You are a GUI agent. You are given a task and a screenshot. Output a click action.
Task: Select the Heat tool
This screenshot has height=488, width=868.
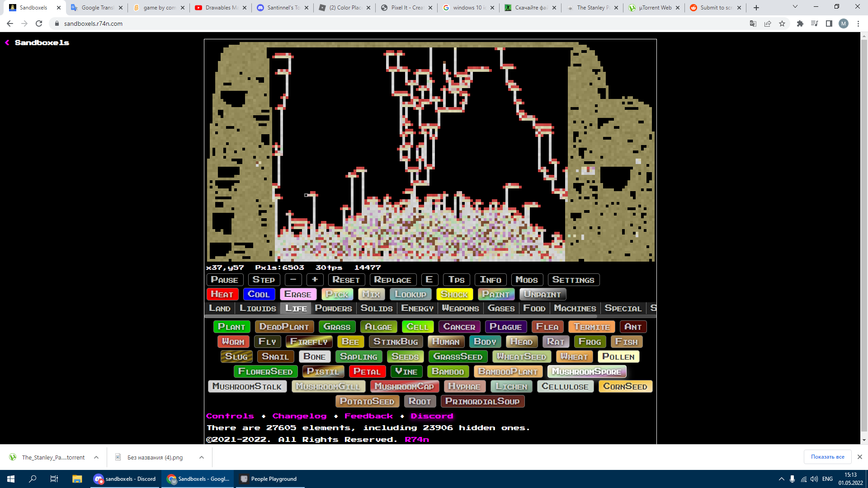point(222,294)
